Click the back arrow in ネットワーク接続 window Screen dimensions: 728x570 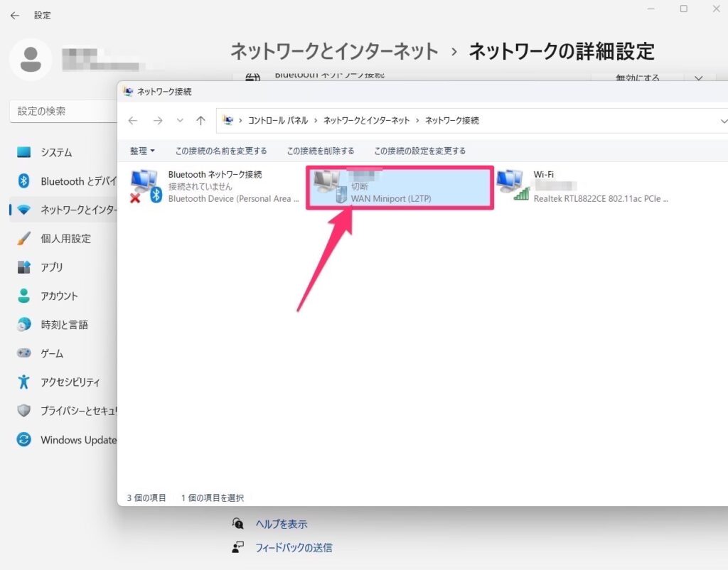(132, 120)
